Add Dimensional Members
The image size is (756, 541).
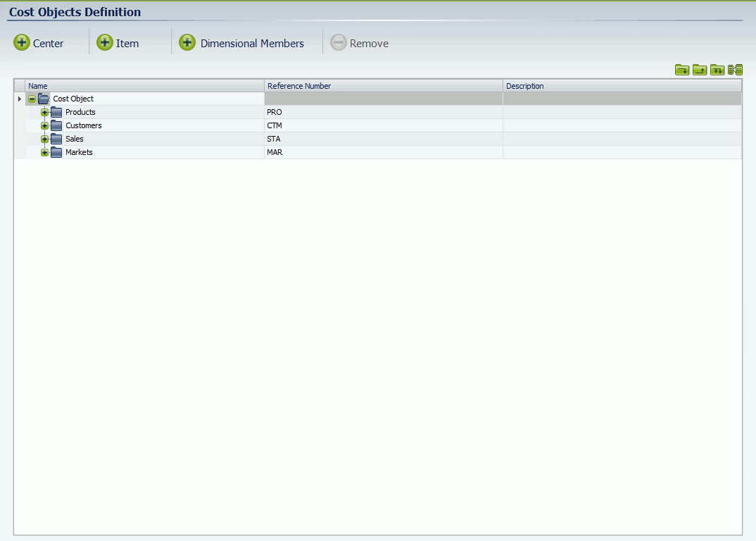[241, 43]
